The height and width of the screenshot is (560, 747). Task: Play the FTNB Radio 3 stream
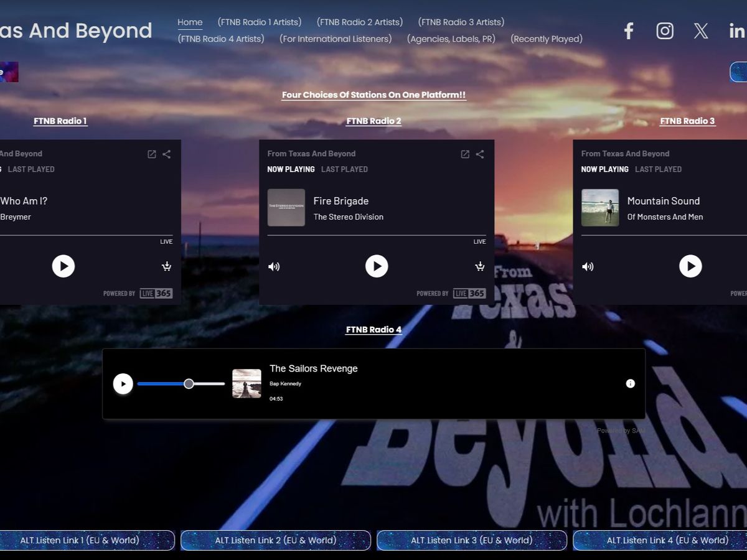click(x=690, y=266)
